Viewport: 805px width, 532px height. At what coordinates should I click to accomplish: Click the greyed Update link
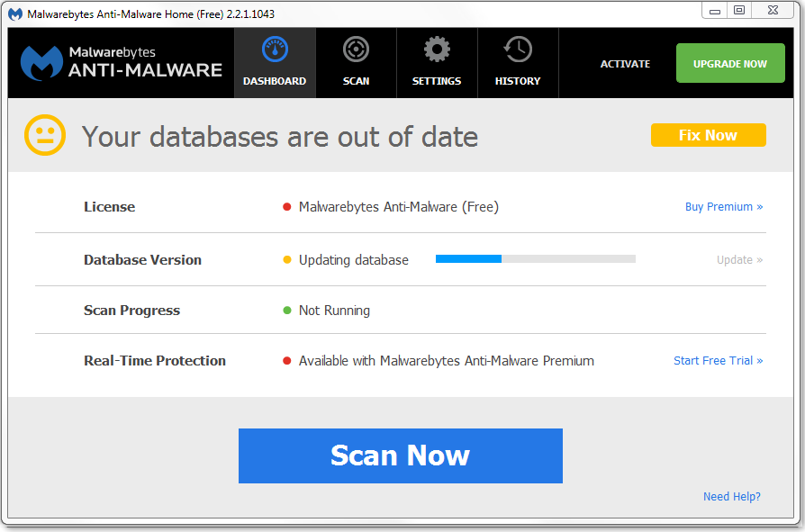pos(740,259)
